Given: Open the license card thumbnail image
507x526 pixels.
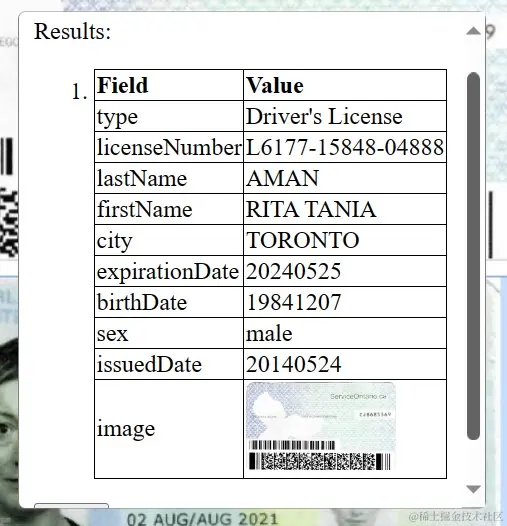Looking at the screenshot, I should tap(321, 426).
